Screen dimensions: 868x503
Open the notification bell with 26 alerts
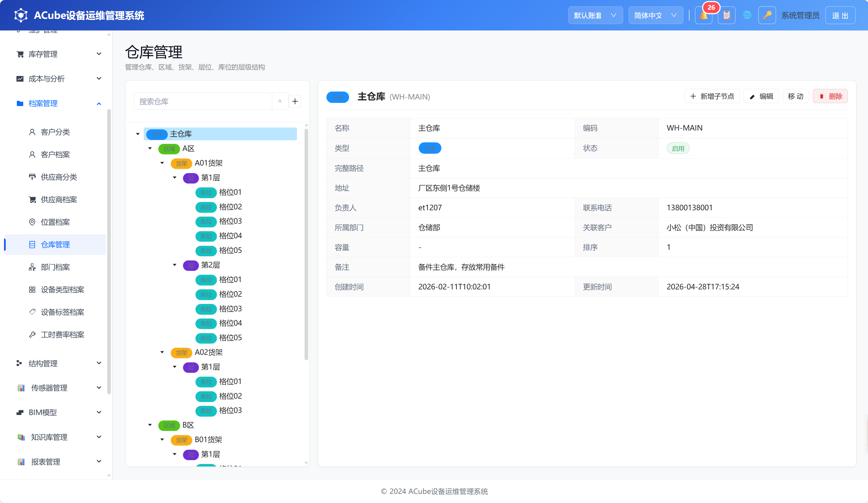point(703,16)
